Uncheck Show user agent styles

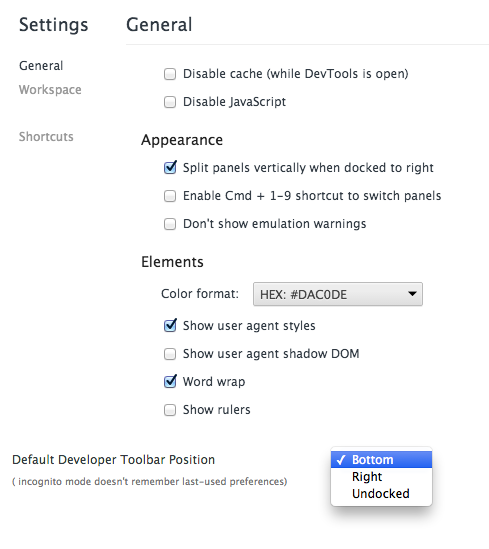pos(170,326)
